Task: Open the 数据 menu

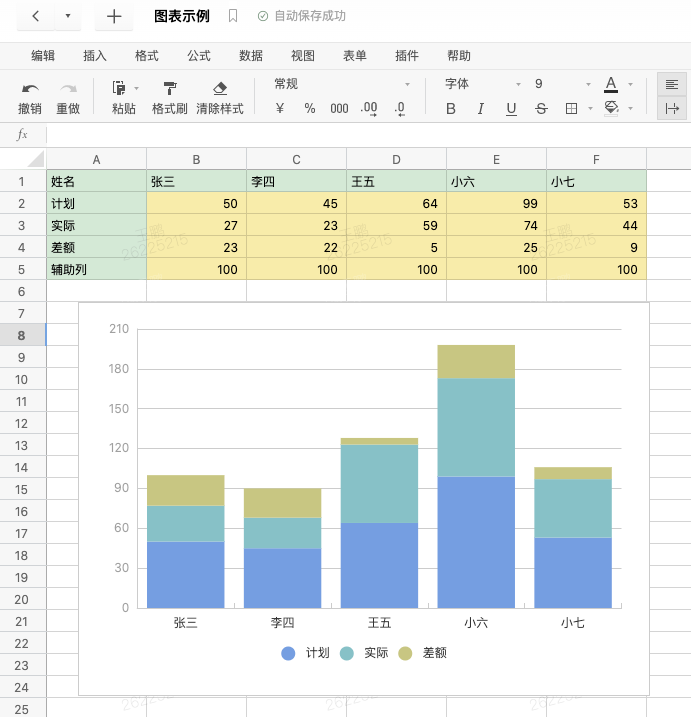Action: 251,56
